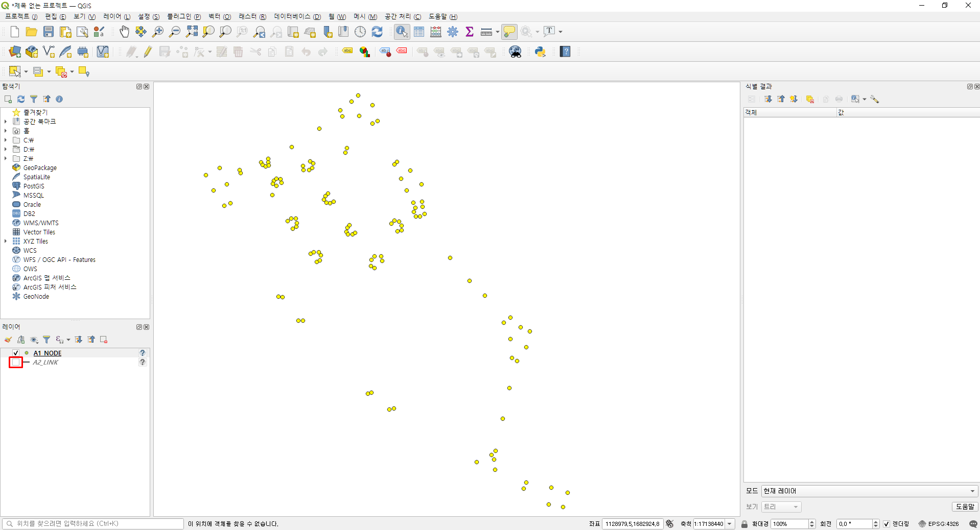Open the 공간 처리 menu
The height and width of the screenshot is (530, 980).
click(403, 16)
